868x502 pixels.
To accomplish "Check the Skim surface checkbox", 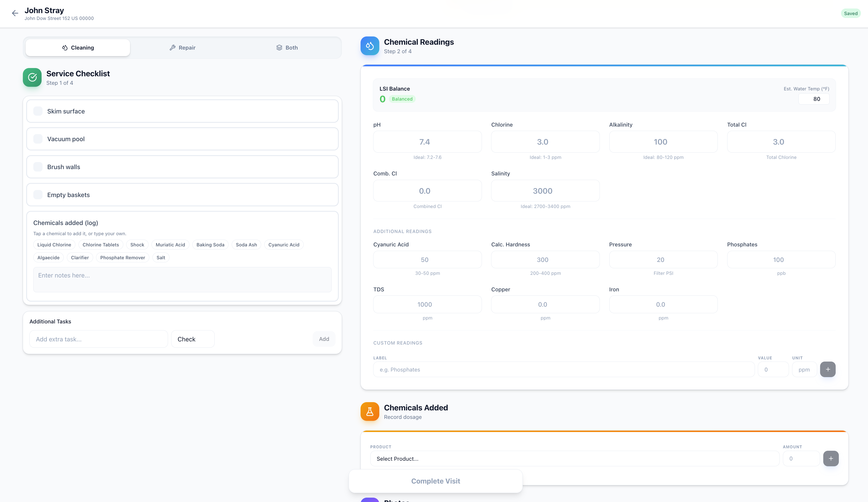I will 38,111.
